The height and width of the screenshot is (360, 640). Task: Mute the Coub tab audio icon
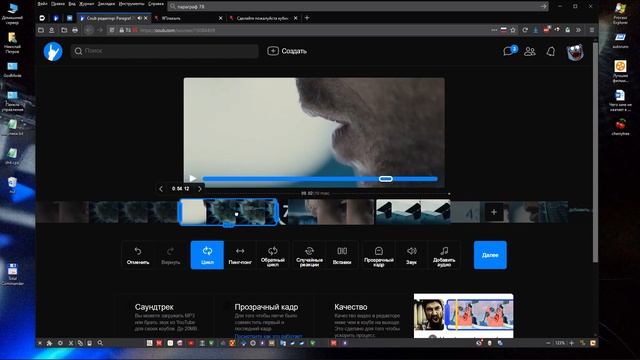(140, 18)
